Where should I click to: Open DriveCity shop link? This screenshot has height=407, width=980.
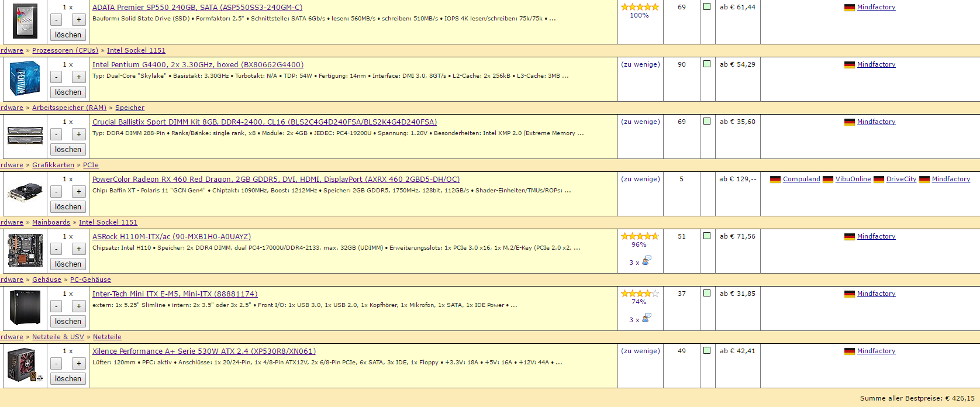tap(901, 179)
